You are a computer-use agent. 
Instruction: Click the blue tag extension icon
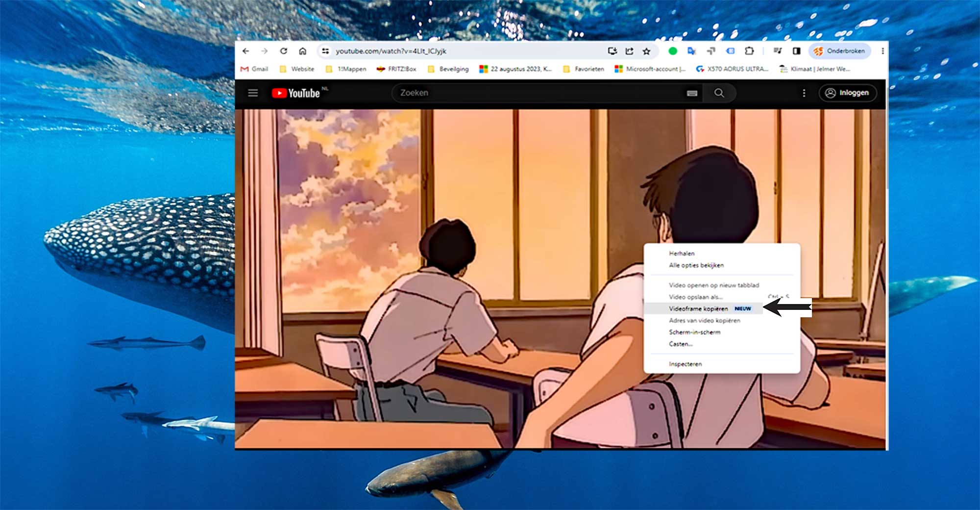pos(730,51)
